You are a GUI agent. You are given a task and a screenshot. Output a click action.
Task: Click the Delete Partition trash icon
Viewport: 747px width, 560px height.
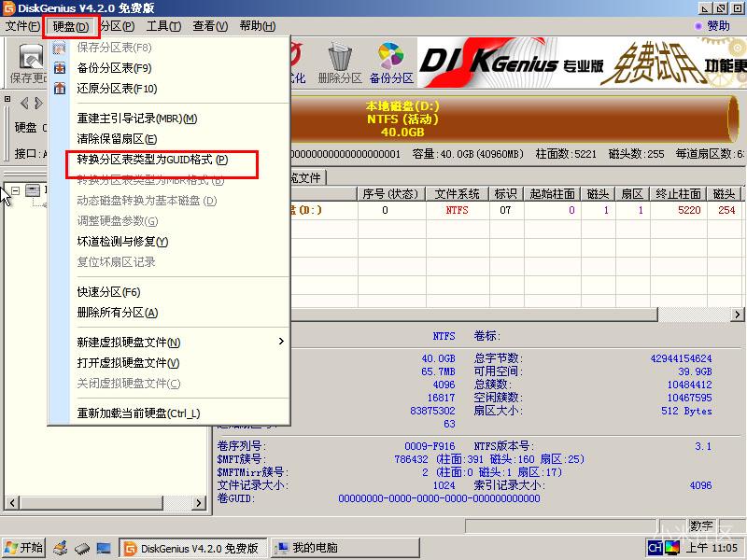pos(340,60)
